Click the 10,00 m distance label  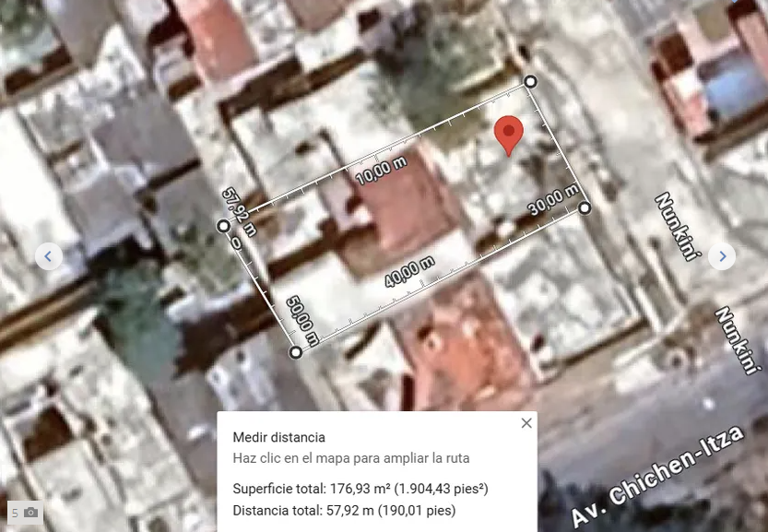point(381,171)
